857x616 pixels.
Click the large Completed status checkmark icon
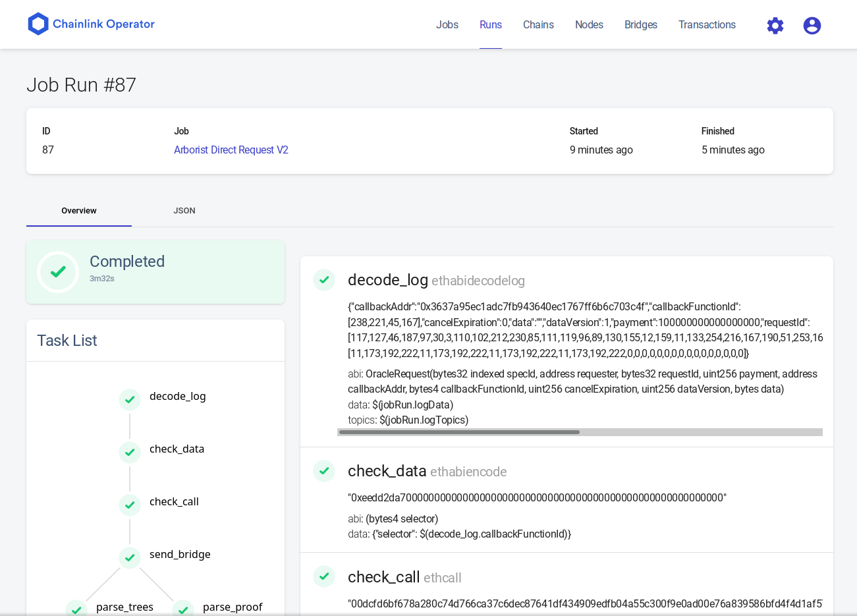pyautogui.click(x=58, y=271)
